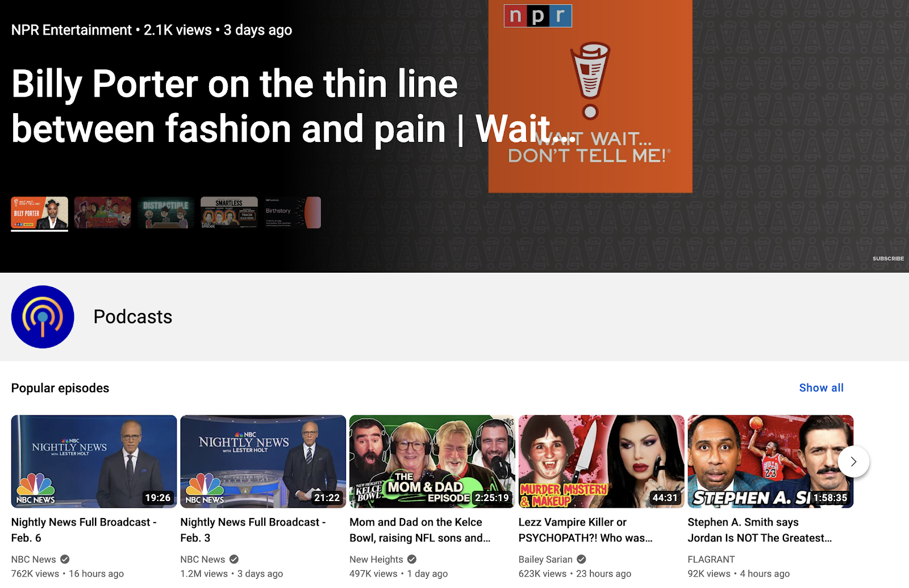The height and width of the screenshot is (588, 909).
Task: Play the Kelce Bowl Mom & Dad episode thumbnail
Action: click(432, 461)
